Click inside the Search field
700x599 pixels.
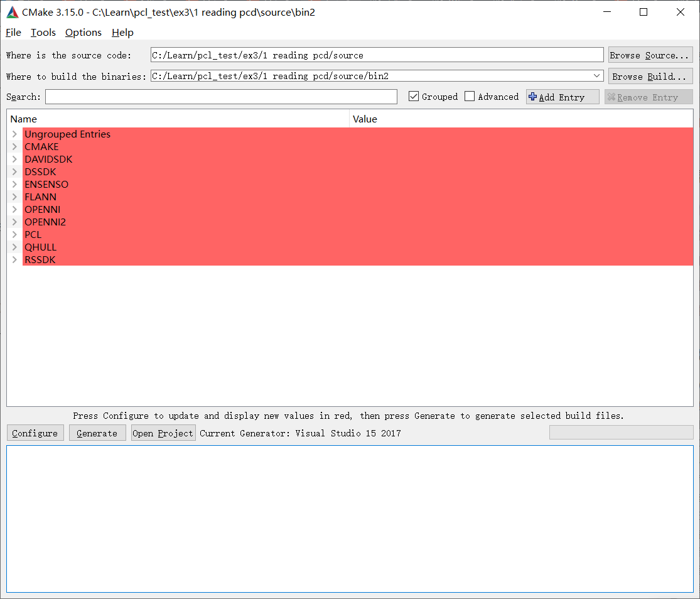pos(220,97)
